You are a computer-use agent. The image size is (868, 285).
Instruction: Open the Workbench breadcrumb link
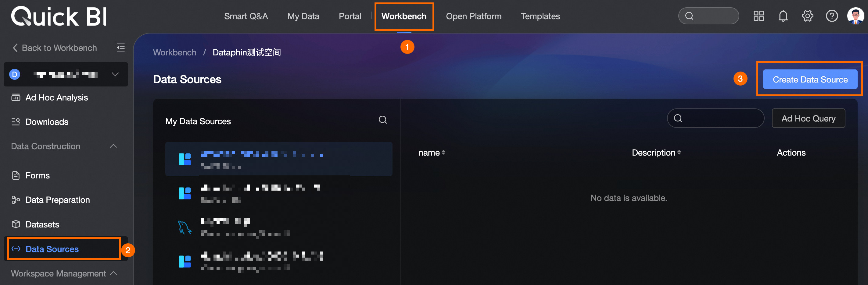tap(174, 52)
